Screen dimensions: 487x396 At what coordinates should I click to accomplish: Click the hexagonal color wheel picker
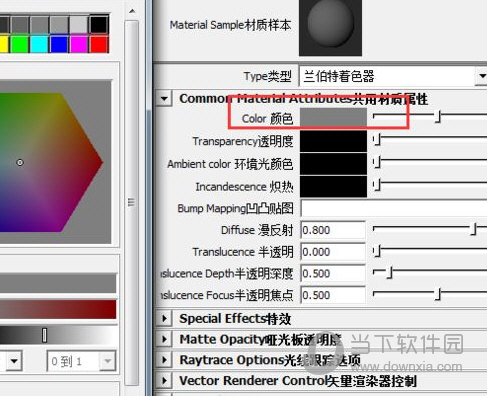(50, 162)
